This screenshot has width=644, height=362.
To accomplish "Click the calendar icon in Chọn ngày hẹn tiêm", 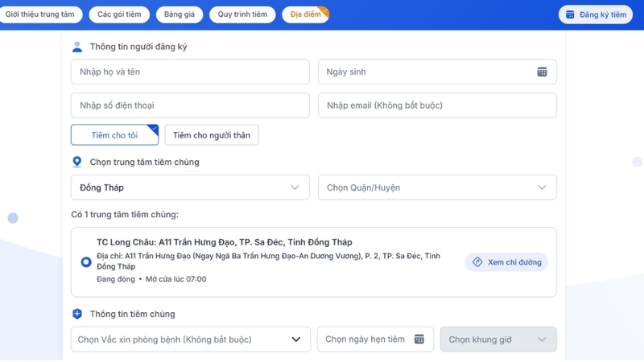I will (419, 339).
